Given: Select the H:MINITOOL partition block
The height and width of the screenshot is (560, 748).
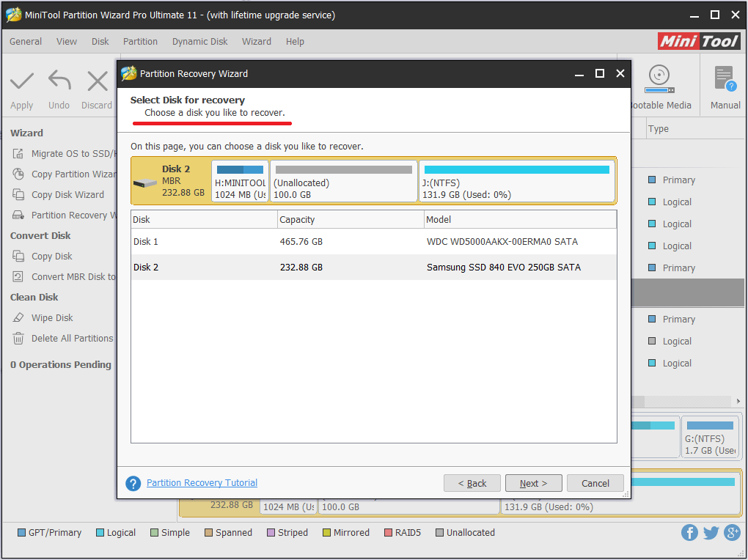Looking at the screenshot, I should (x=240, y=182).
